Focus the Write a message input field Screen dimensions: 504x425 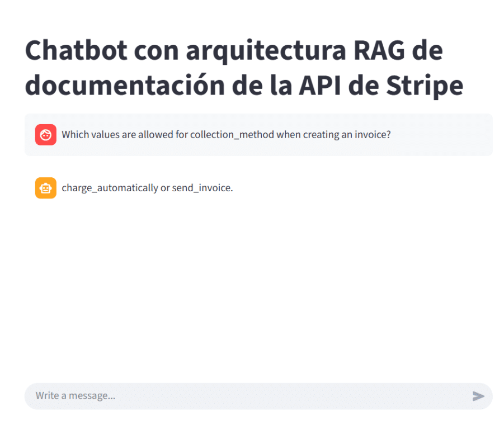click(x=224, y=396)
